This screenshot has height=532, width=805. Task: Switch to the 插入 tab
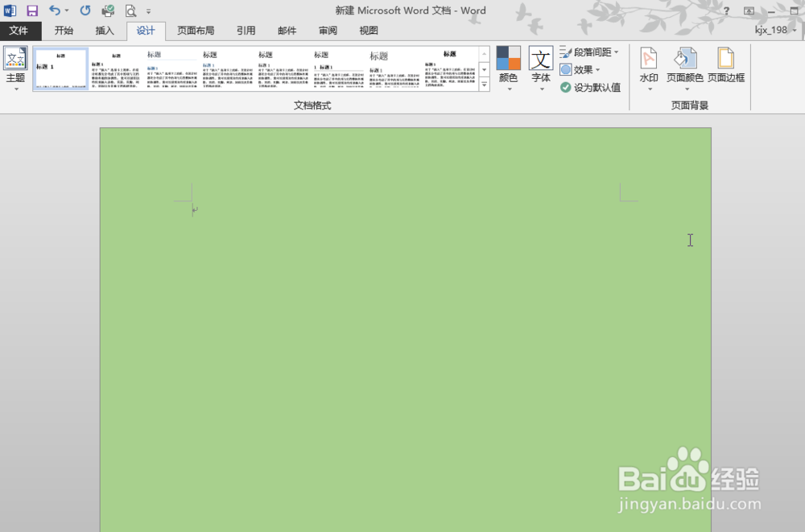coord(105,31)
